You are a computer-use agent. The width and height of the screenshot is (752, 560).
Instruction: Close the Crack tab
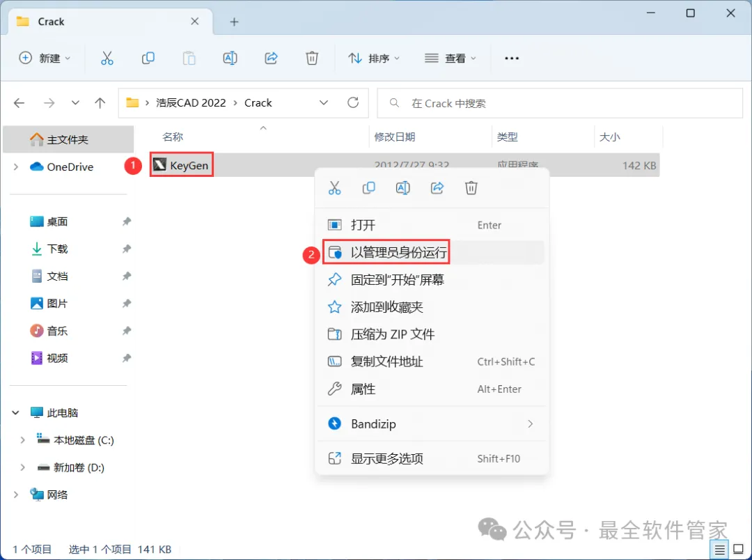(195, 21)
